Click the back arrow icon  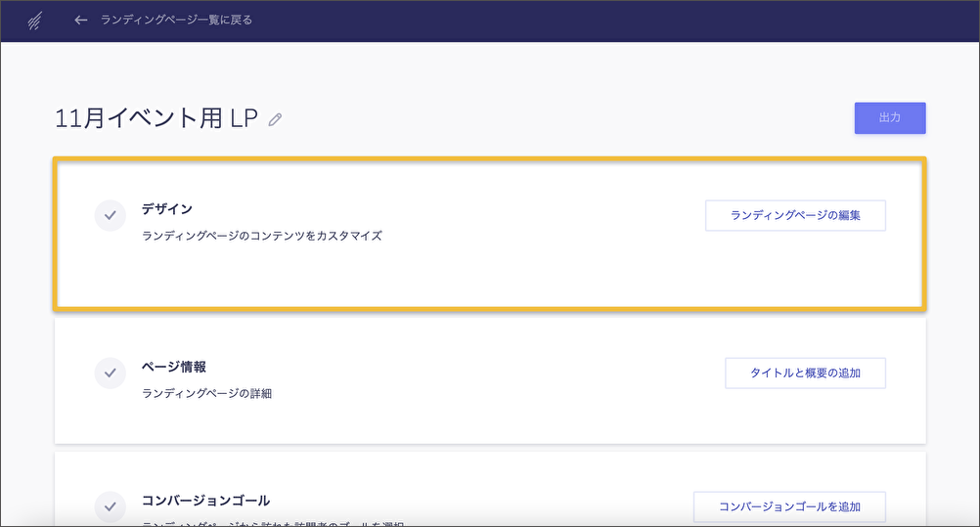coord(81,20)
